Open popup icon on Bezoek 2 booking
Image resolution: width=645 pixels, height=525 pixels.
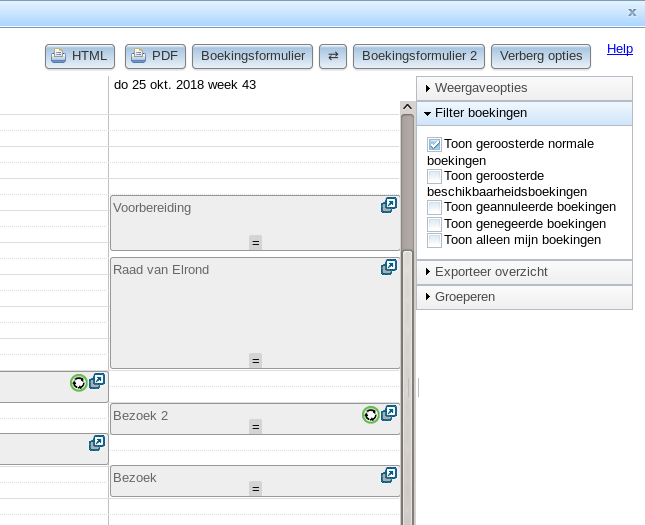click(x=389, y=413)
